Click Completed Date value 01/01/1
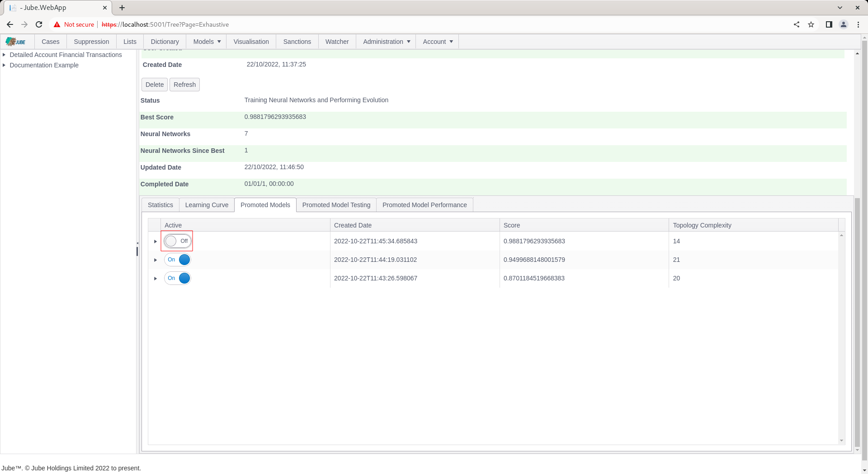 [269, 184]
